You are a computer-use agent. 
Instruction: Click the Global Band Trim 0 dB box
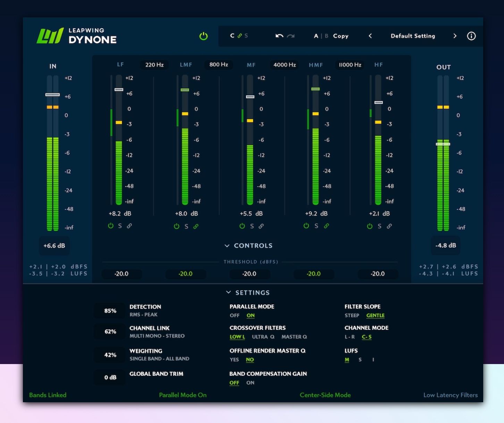110,378
